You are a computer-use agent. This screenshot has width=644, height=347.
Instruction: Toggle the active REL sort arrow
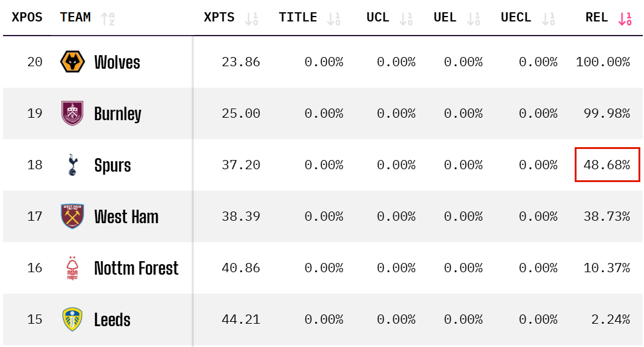[x=625, y=18]
